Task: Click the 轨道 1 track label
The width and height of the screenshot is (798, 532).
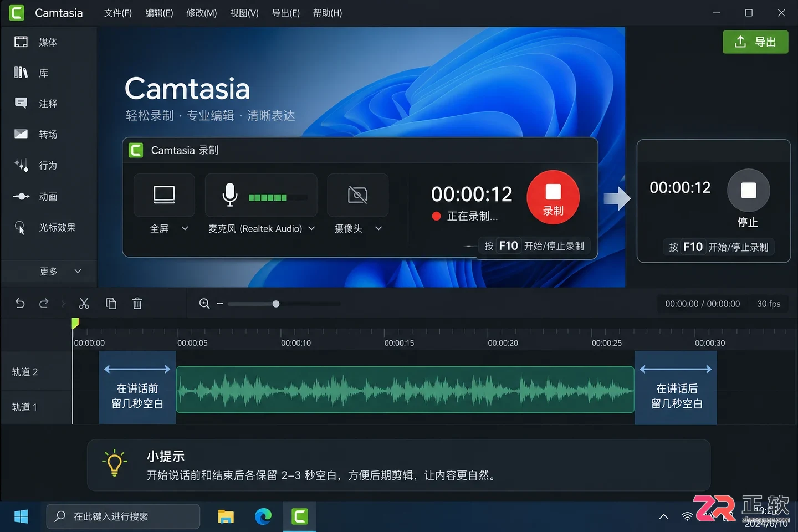Action: click(24, 407)
